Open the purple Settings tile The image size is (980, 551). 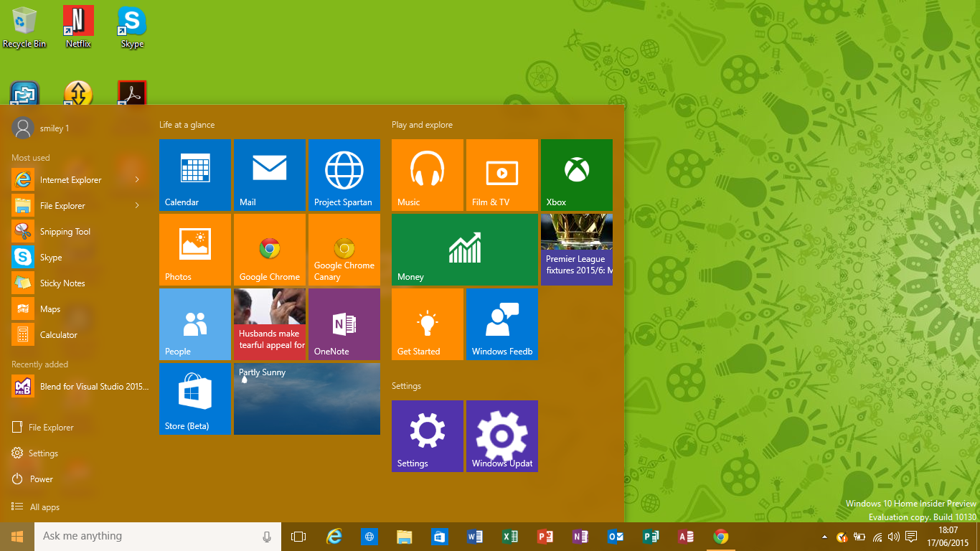point(428,436)
